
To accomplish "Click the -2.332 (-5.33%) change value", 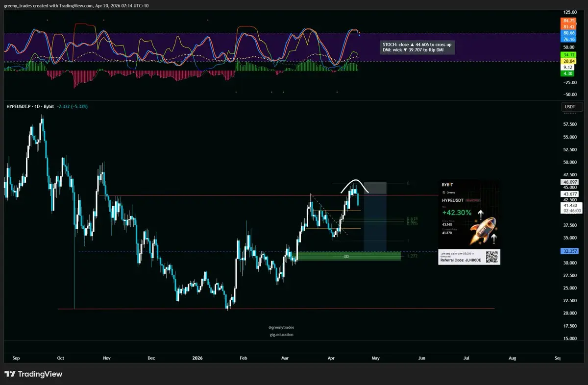I will [72, 106].
